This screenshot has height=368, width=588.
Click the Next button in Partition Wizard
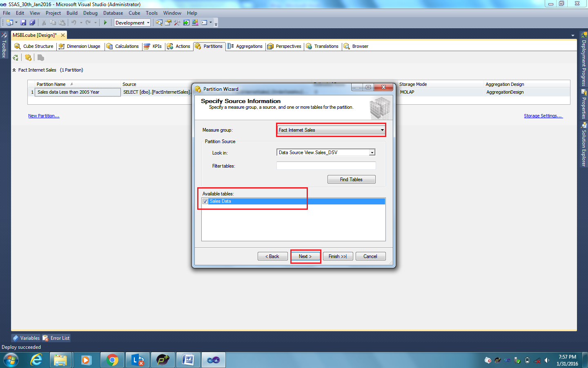click(x=305, y=256)
